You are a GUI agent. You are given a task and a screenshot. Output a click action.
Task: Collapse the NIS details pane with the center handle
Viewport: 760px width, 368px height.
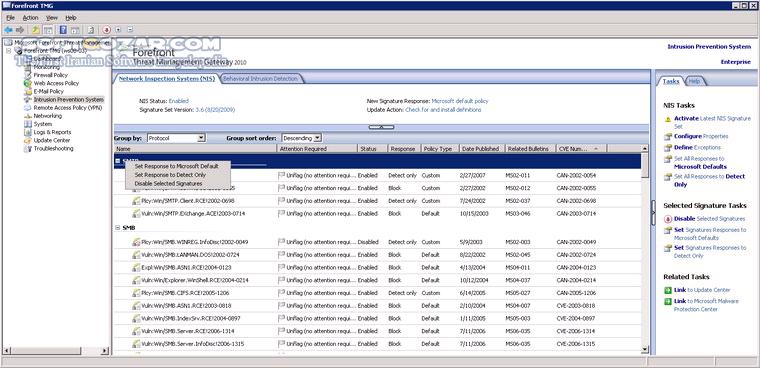[381, 127]
